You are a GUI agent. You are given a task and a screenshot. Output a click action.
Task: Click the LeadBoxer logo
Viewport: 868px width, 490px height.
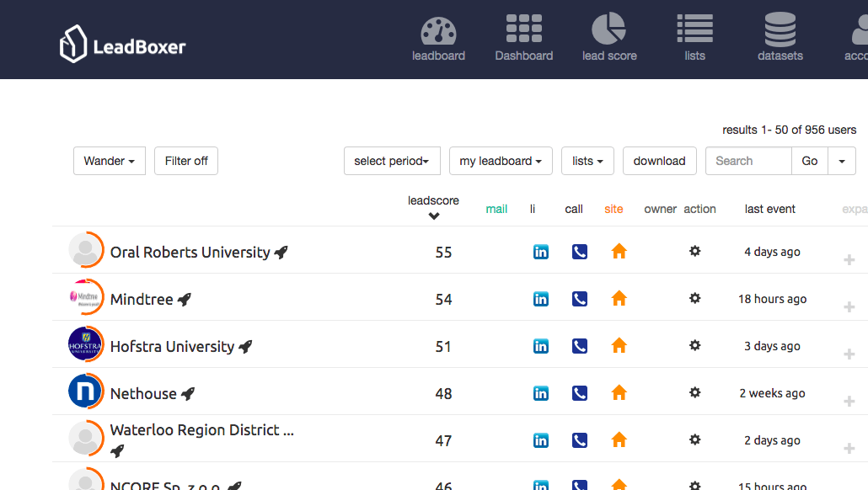point(122,44)
